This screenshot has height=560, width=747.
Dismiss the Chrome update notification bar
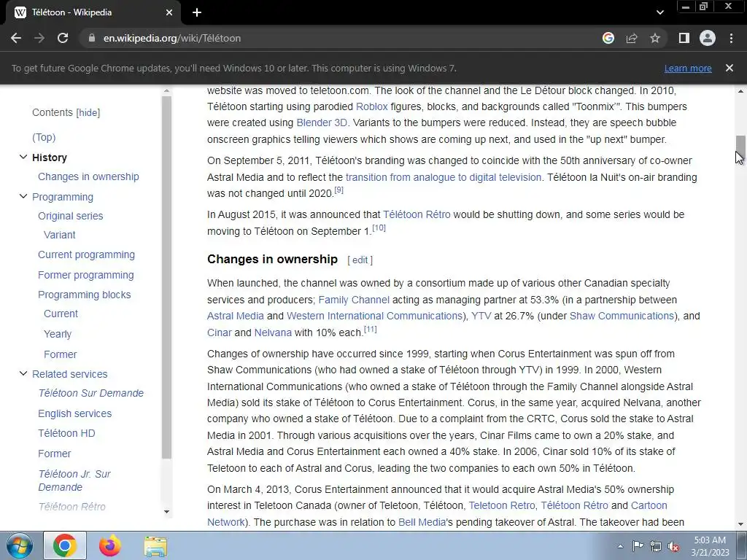[x=729, y=68]
